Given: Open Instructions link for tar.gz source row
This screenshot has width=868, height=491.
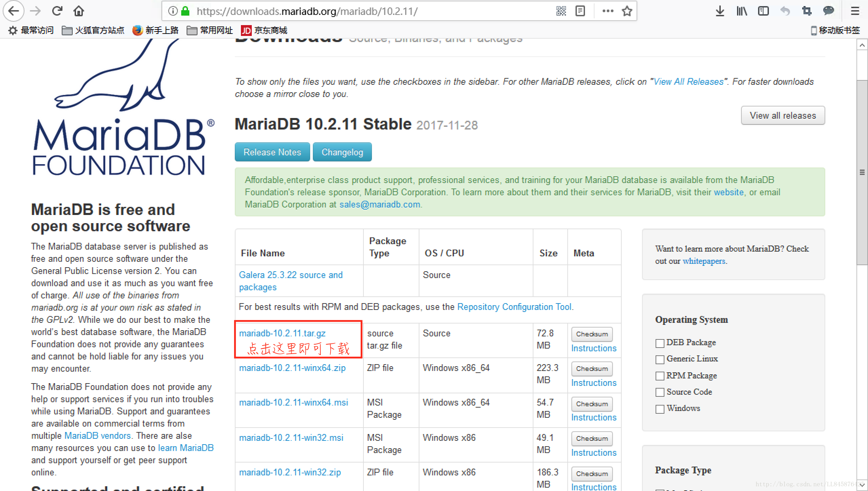Looking at the screenshot, I should tap(594, 348).
